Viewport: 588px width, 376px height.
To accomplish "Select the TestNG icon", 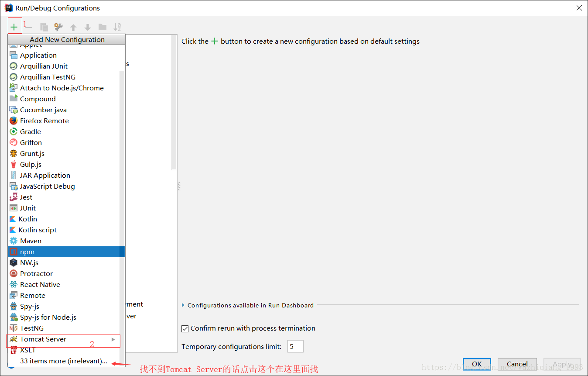I will point(14,328).
